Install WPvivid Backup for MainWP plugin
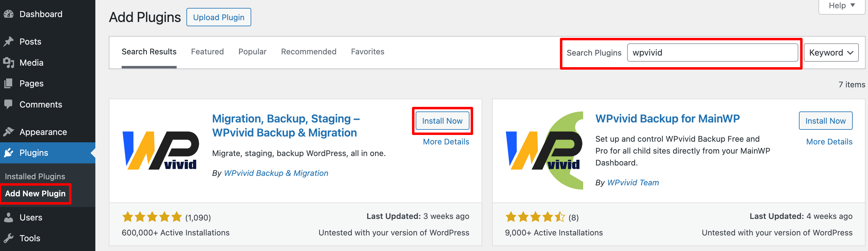The width and height of the screenshot is (868, 251). (x=826, y=121)
